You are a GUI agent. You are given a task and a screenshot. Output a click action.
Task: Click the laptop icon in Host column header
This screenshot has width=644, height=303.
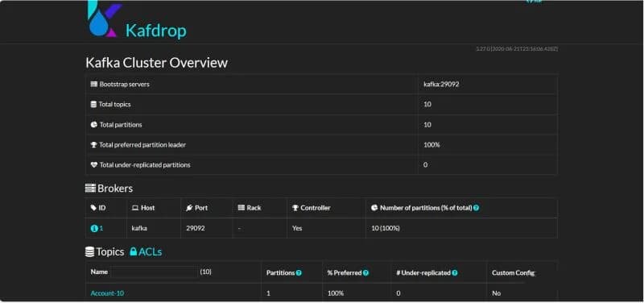tap(135, 208)
